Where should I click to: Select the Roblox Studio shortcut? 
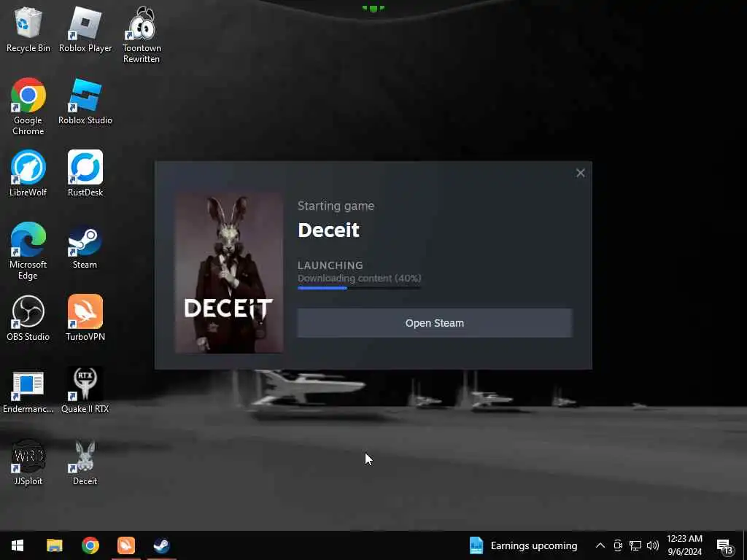pos(85,101)
